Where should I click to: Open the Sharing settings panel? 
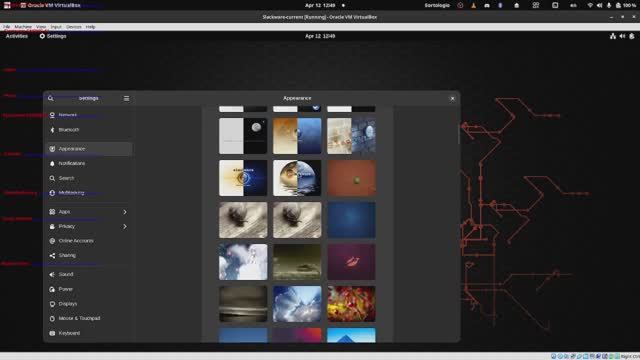[x=89, y=256]
